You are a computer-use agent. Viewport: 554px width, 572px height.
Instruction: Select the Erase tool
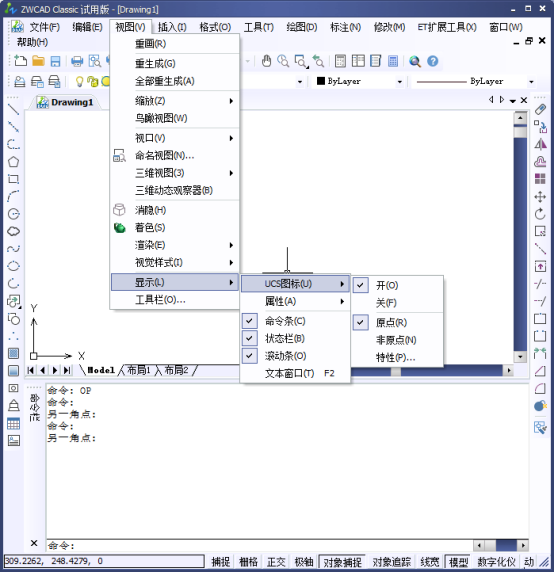(x=540, y=109)
